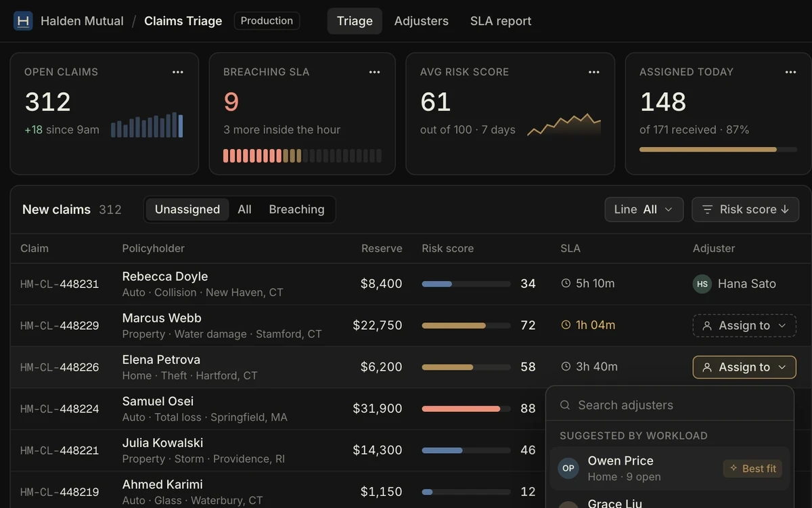Open the Line All dropdown

pyautogui.click(x=644, y=209)
